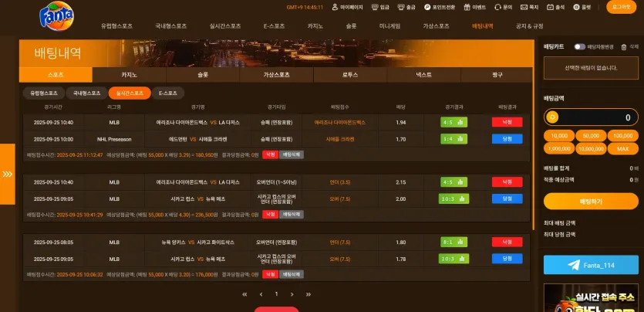Open the 입금 deposit icon

point(375,7)
